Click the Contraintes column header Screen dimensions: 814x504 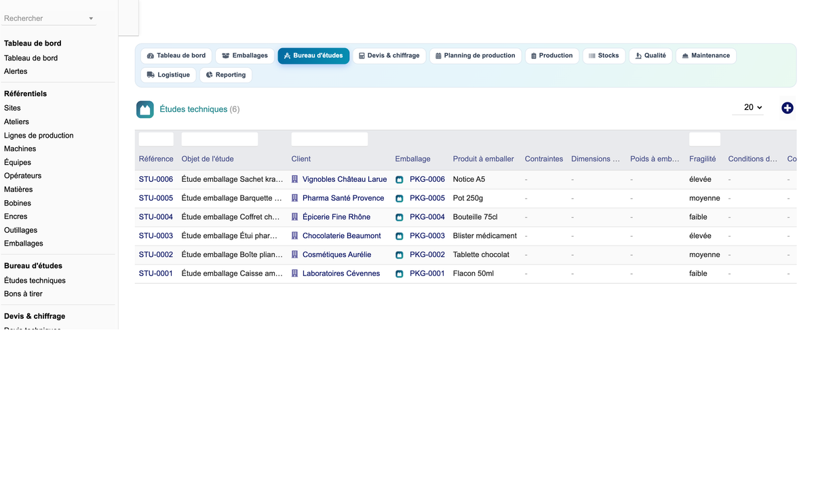click(544, 159)
